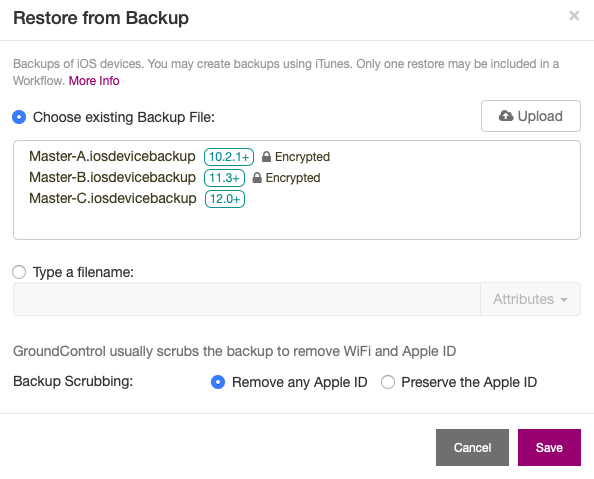Screen dimensions: 594x479
Task: Click the Save button
Action: pos(549,448)
